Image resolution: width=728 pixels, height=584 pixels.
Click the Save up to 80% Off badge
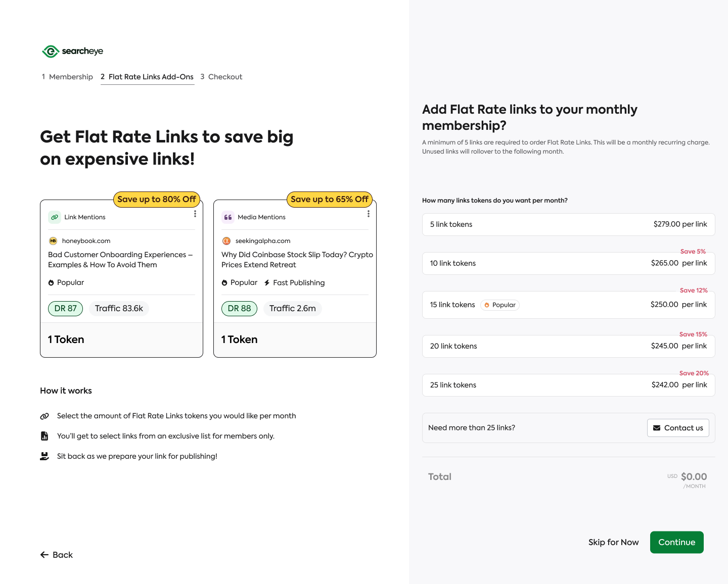pyautogui.click(x=157, y=199)
